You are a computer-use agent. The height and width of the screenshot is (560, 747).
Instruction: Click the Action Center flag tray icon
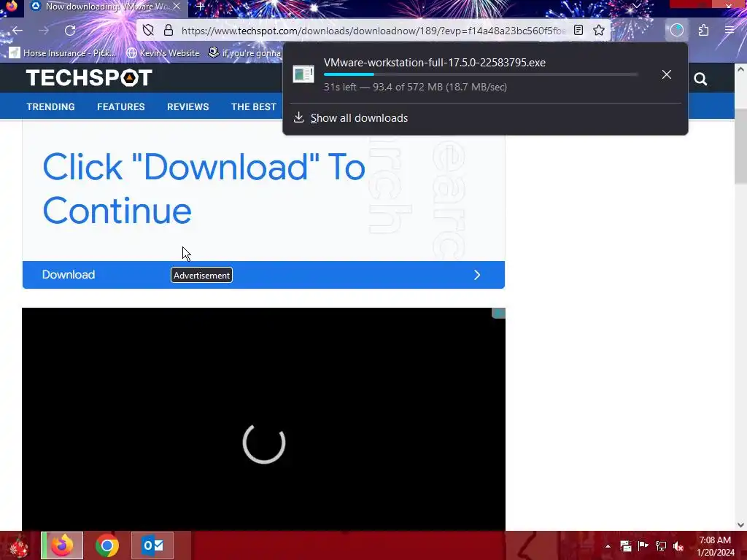tap(643, 546)
